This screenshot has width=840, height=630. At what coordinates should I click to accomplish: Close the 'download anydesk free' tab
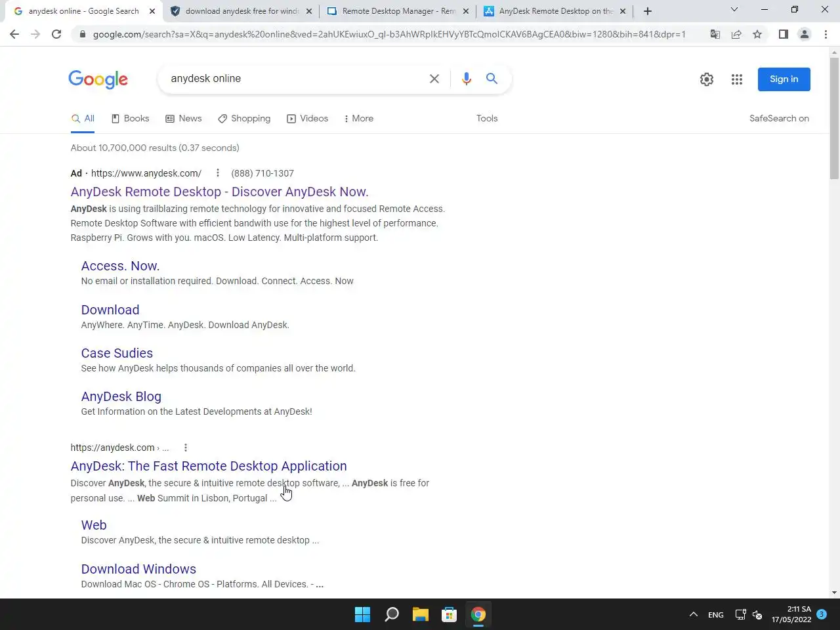click(x=309, y=11)
